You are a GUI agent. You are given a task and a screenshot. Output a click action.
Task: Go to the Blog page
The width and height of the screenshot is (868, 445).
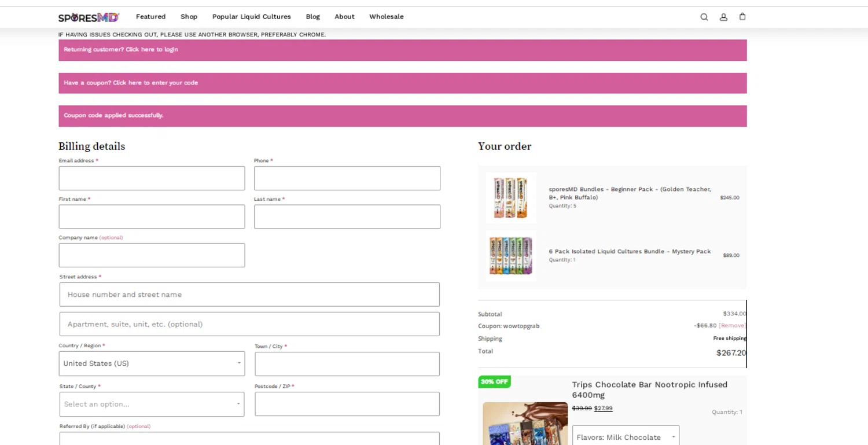313,17
